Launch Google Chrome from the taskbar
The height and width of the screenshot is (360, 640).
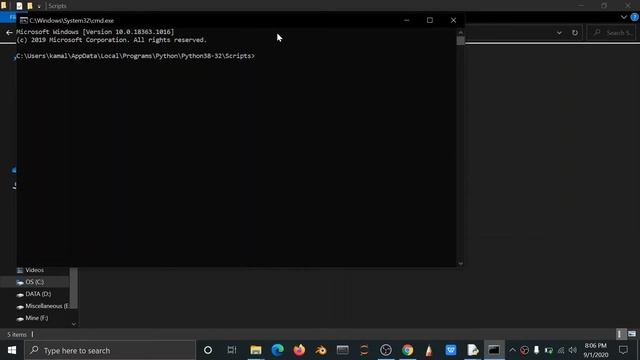(x=407, y=350)
